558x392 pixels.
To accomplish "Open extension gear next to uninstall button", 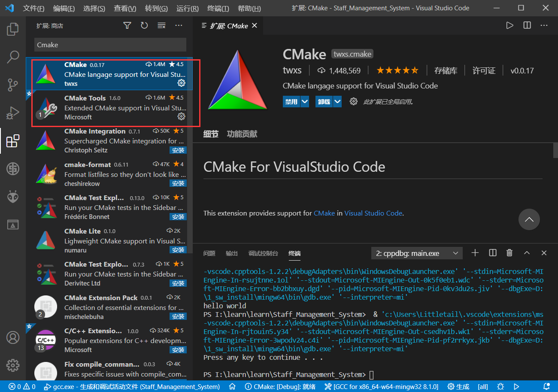I will click(x=354, y=102).
